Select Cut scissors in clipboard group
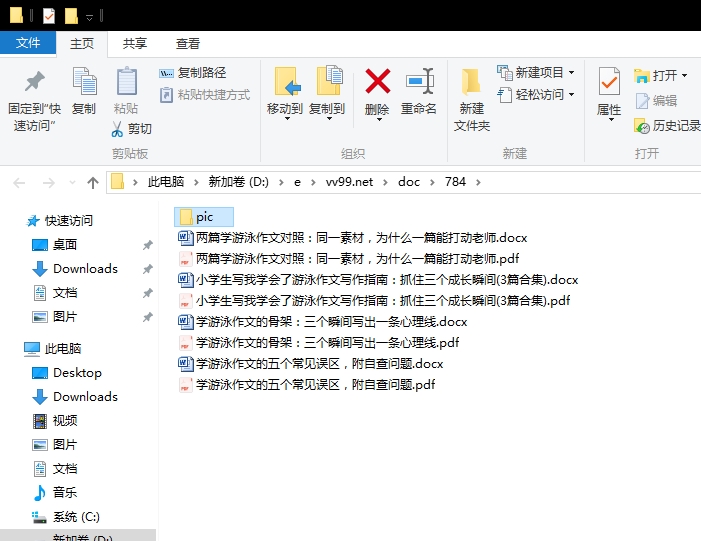The height and width of the screenshot is (541, 701). point(131,129)
